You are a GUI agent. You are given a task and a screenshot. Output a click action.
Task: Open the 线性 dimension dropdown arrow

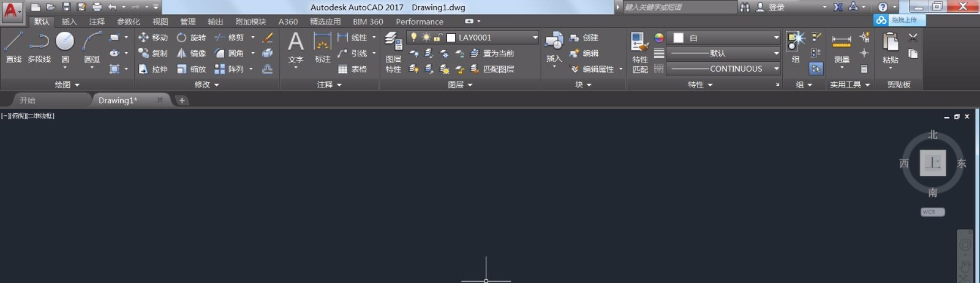374,37
